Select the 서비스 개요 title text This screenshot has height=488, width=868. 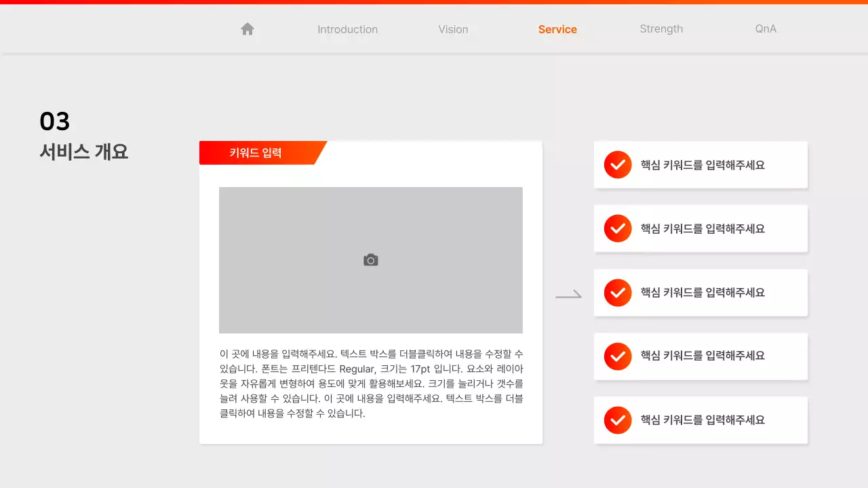(x=83, y=152)
